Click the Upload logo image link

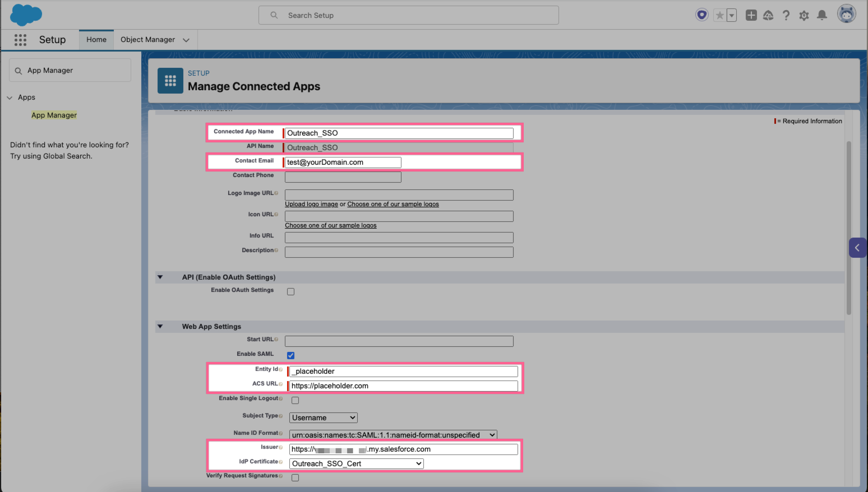[x=311, y=203]
